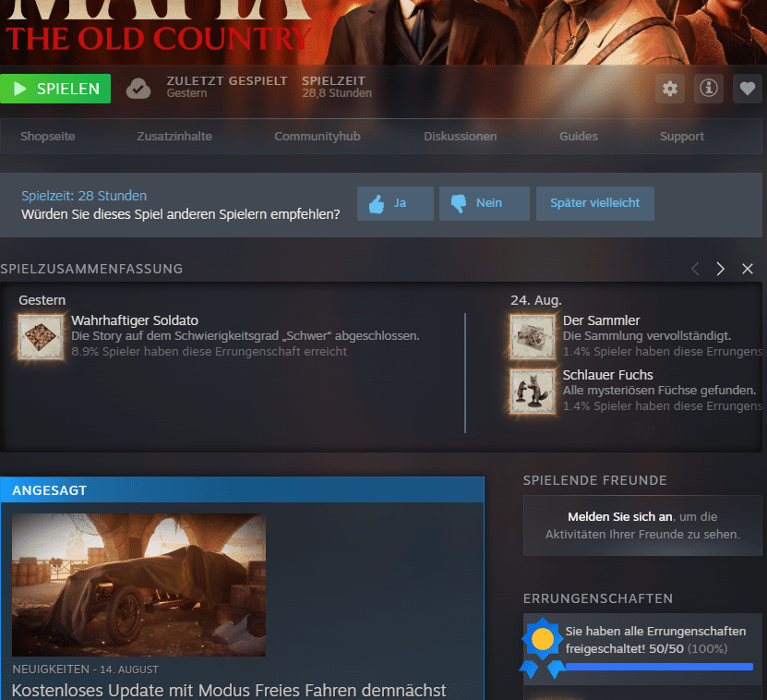The height and width of the screenshot is (700, 767).
Task: Click the Schlauer Fuchs achievement icon
Action: tap(533, 392)
